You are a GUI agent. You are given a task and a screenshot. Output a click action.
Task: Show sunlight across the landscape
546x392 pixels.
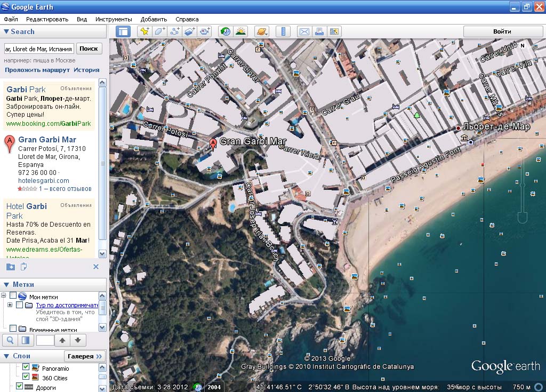240,31
